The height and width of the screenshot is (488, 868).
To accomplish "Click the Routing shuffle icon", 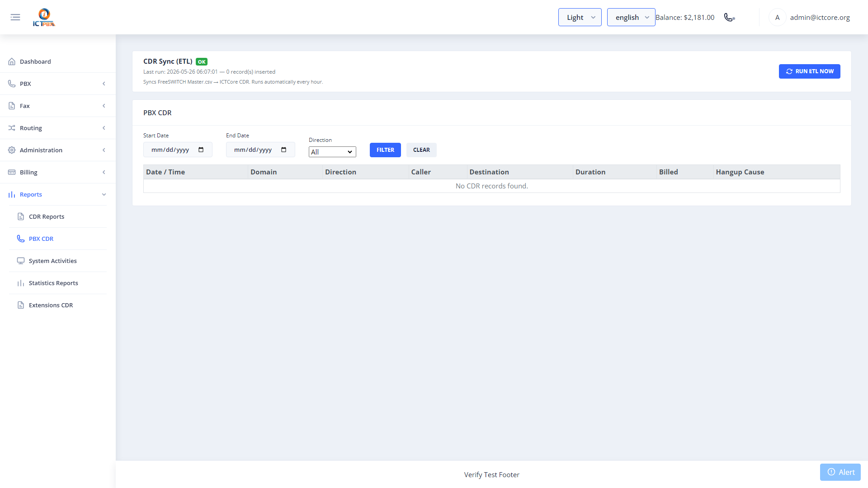I will point(12,128).
